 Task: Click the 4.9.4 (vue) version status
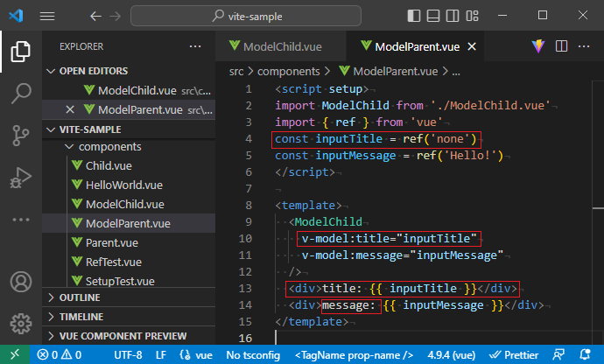pos(451,354)
